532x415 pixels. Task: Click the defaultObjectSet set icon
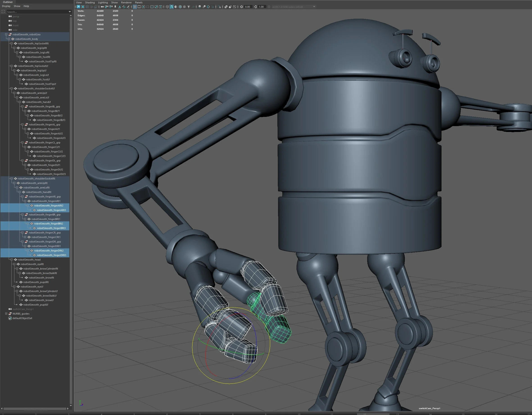(x=10, y=318)
